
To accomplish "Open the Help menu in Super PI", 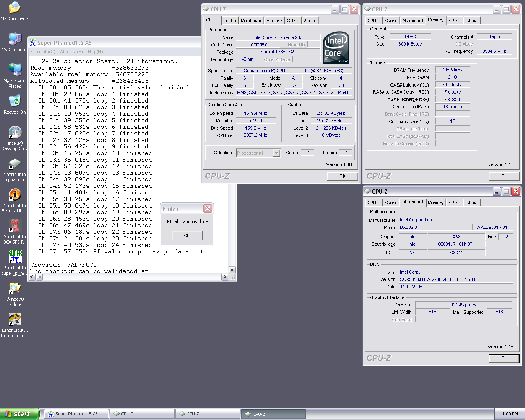I will [95, 52].
